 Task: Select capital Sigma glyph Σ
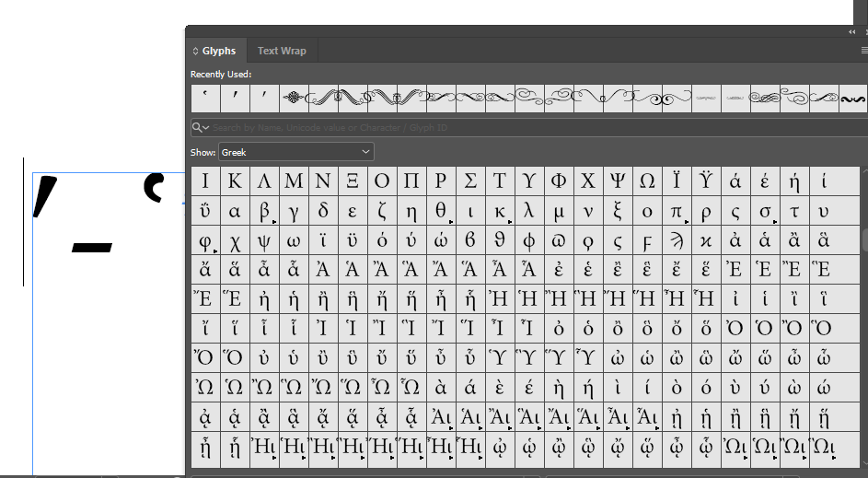click(470, 181)
